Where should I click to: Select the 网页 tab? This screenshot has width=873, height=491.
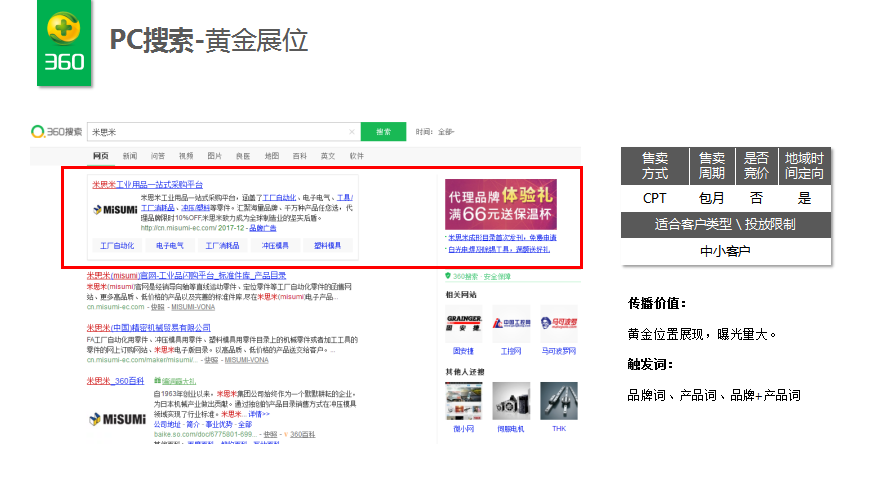pos(101,156)
